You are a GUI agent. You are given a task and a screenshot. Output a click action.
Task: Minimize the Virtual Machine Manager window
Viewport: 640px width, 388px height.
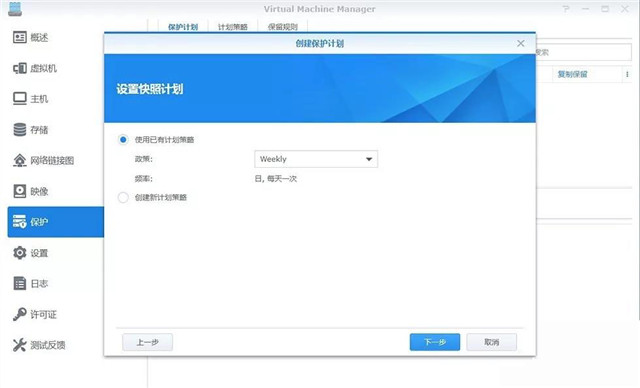[x=585, y=9]
